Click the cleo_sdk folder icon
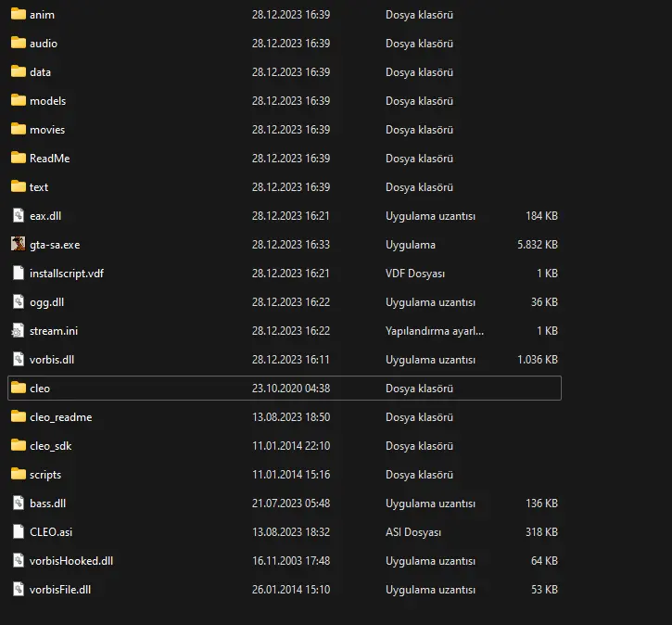672x625 pixels. tap(18, 445)
